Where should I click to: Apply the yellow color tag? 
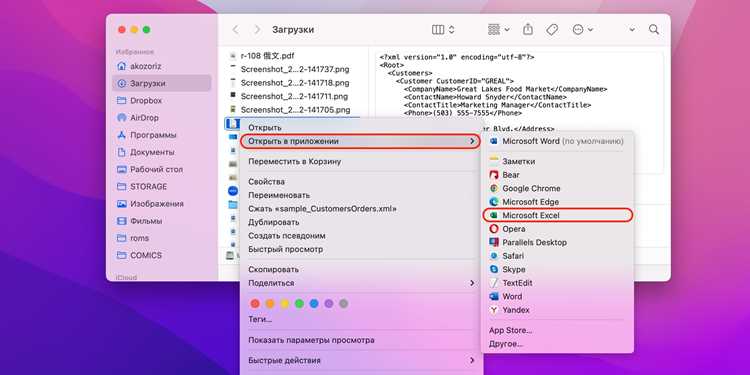[x=285, y=304]
